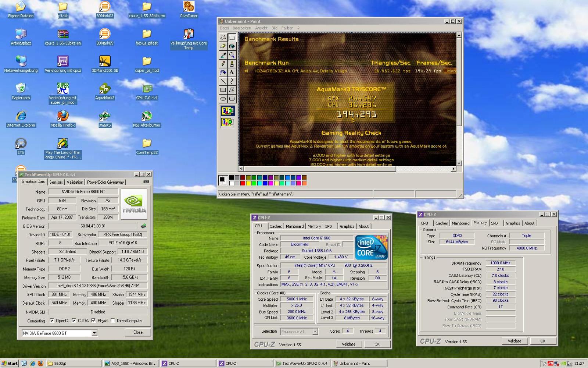Click the Close button in GPU-Z
The width and height of the screenshot is (588, 368).
click(138, 332)
